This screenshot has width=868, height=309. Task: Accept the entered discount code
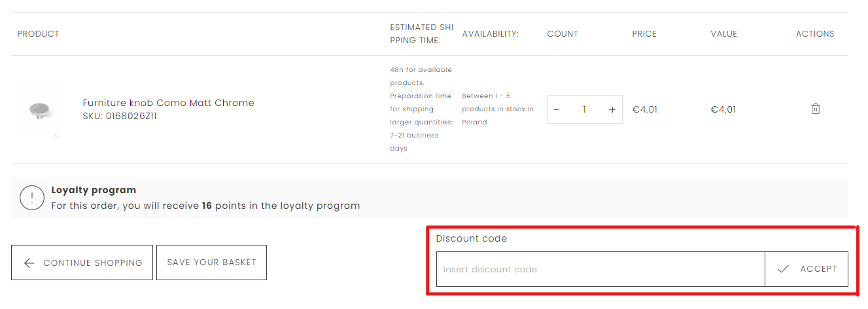pos(807,269)
